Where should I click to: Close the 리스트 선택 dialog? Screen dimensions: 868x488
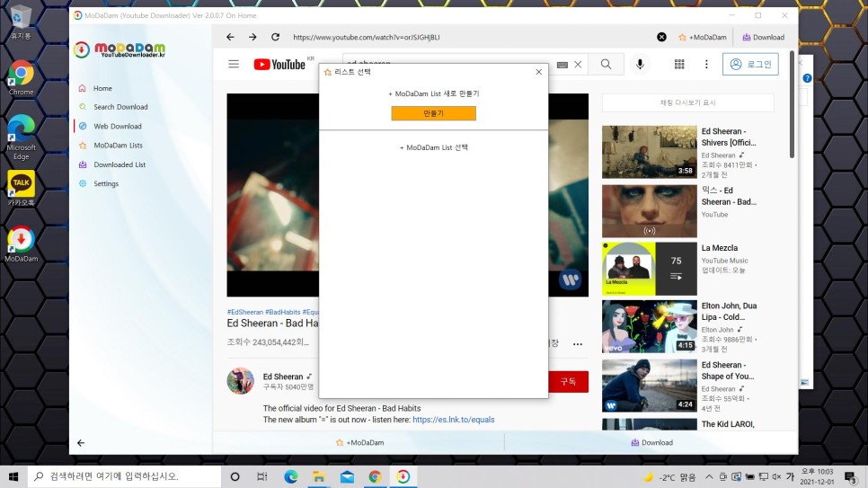(538, 72)
